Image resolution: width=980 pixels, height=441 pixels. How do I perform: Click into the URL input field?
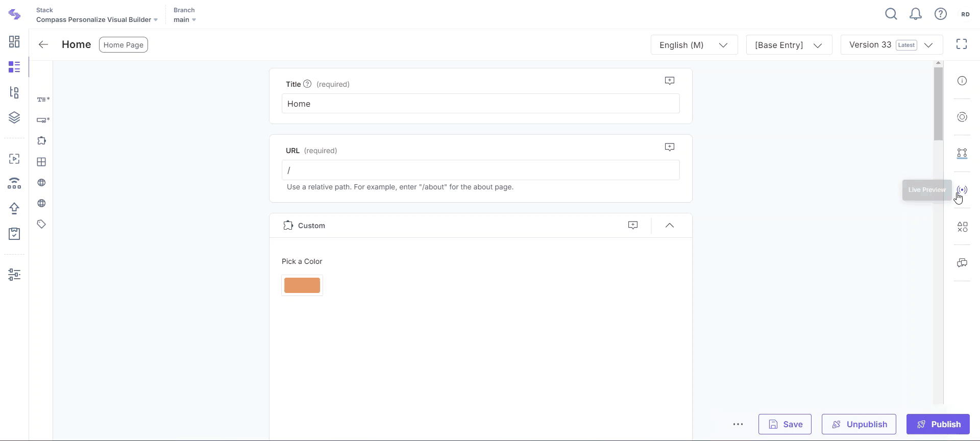481,170
